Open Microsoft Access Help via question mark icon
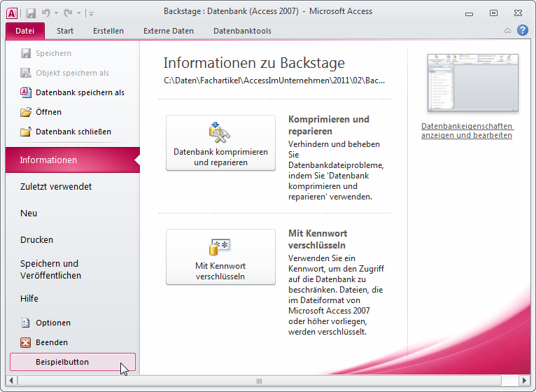This screenshot has height=392, width=536. click(522, 30)
